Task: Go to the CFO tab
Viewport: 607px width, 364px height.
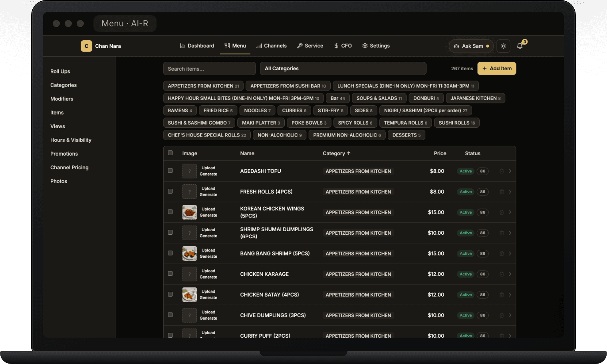Action: coord(343,46)
